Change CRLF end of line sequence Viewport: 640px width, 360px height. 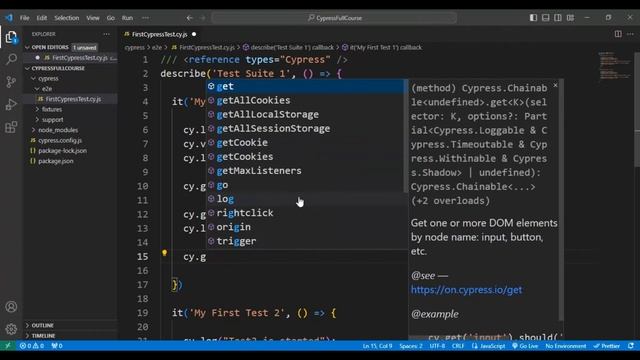coord(458,346)
